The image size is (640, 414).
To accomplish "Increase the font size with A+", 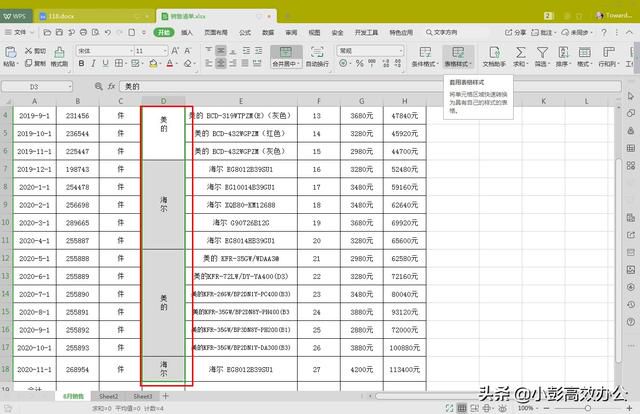I will 175,51.
